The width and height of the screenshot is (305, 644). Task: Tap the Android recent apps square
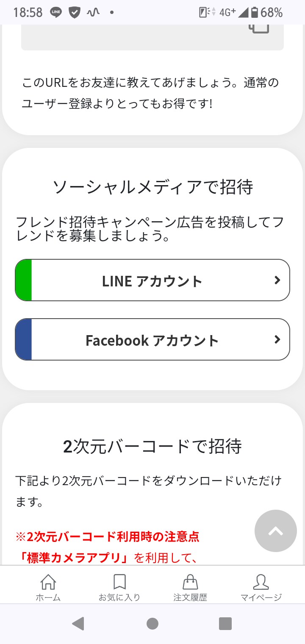225,623
